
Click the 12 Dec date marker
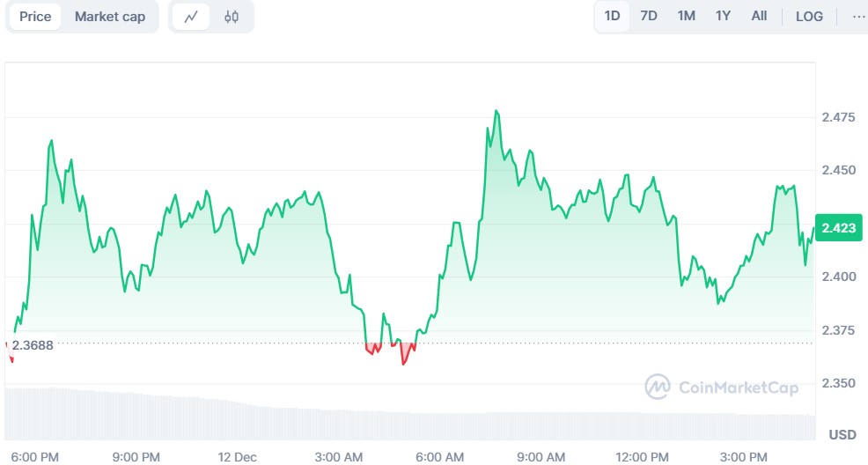point(238,456)
